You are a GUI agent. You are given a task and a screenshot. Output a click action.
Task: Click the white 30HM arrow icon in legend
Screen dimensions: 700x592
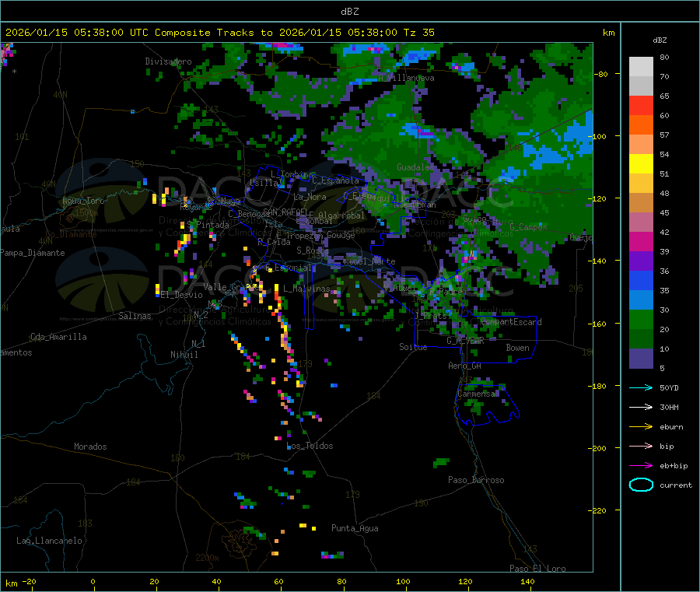641,407
